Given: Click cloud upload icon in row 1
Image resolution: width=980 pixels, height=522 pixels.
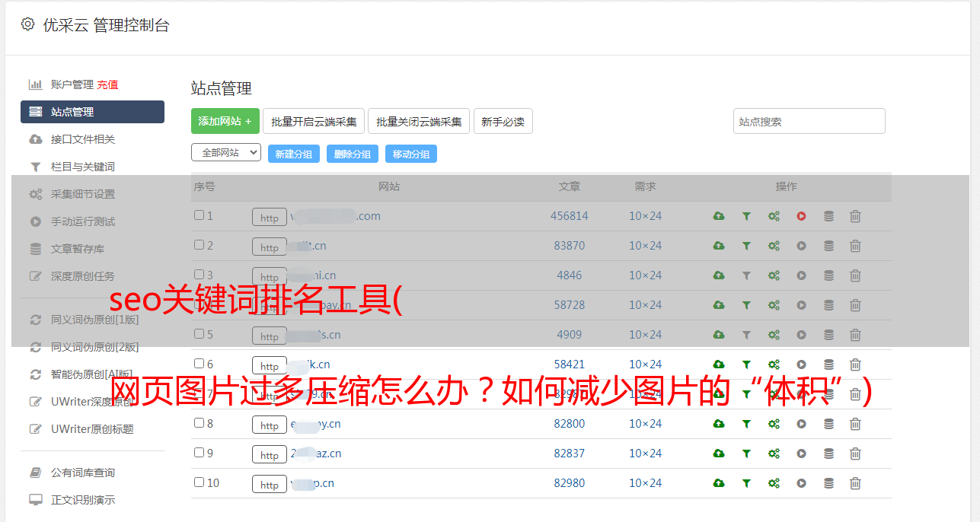Looking at the screenshot, I should (x=718, y=216).
